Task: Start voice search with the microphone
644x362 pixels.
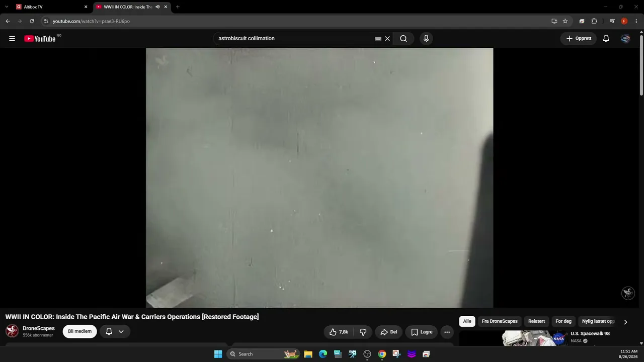Action: (x=426, y=39)
